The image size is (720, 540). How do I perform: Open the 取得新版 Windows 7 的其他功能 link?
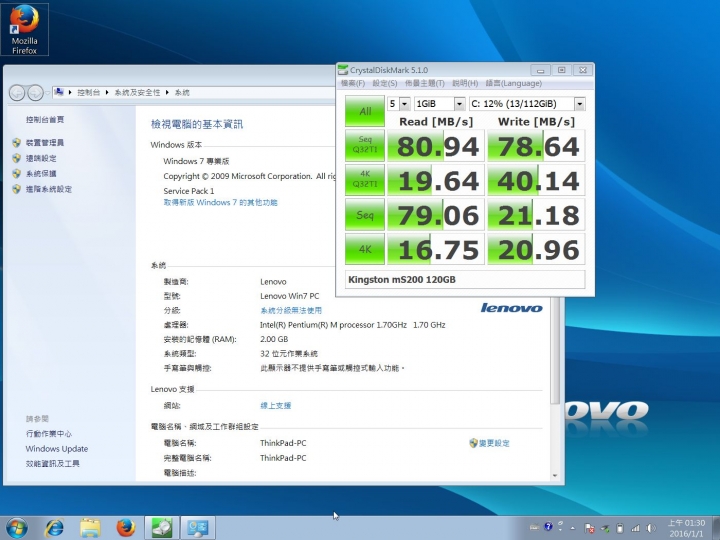220,202
